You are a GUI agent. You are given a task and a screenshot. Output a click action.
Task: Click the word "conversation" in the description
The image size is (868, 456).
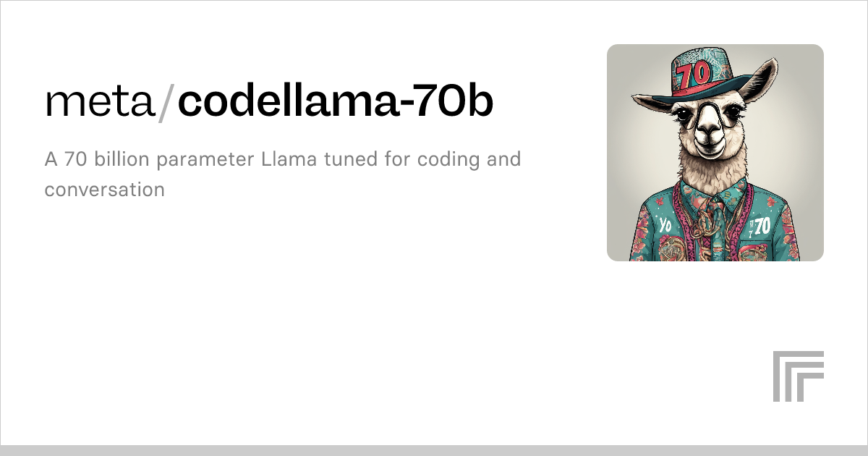105,190
